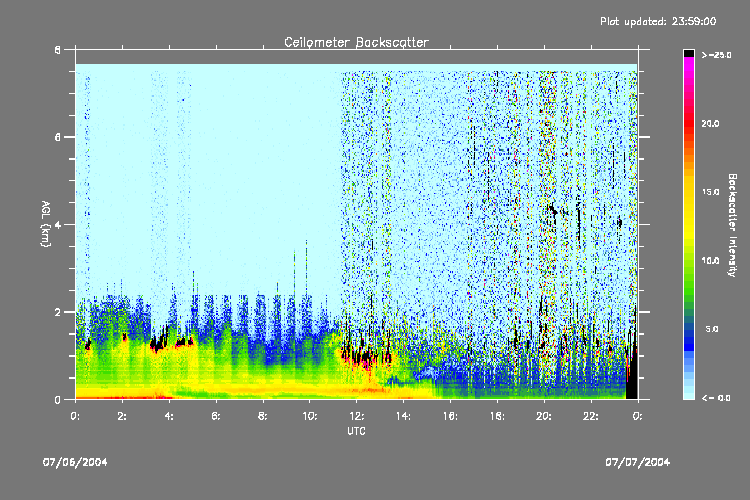Click the start date "07/06/2004"
The image size is (750, 500).
tap(75, 462)
